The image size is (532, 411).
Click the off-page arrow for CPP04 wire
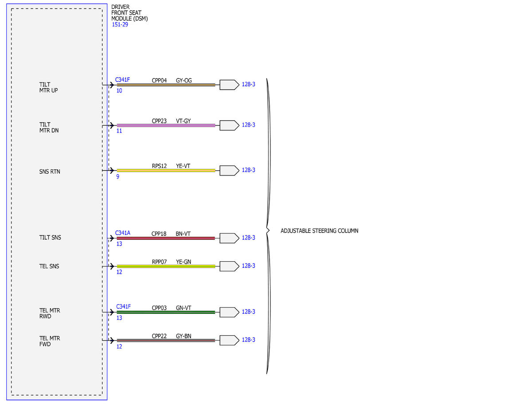pos(229,85)
